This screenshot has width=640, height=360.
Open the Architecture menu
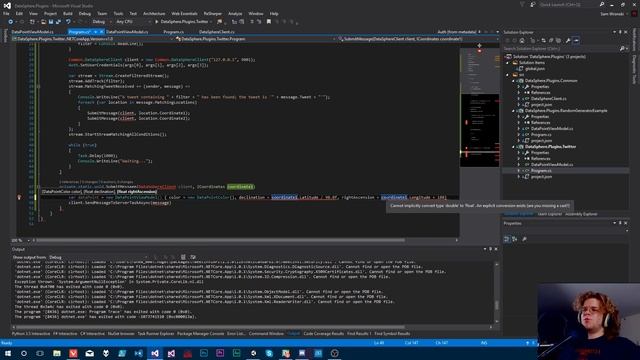[x=154, y=13]
